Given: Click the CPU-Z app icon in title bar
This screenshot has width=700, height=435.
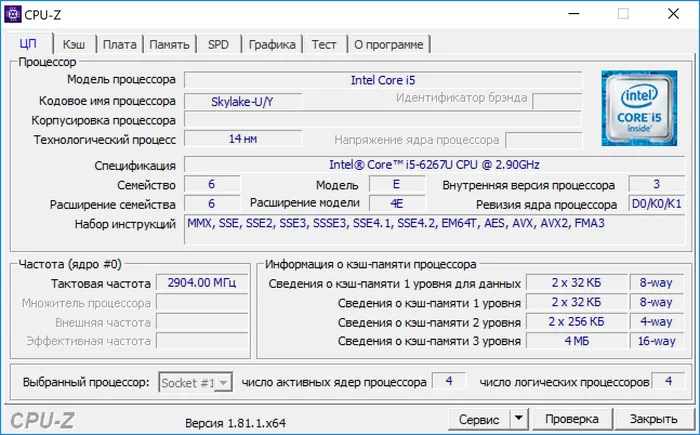Looking at the screenshot, I should click(12, 14).
